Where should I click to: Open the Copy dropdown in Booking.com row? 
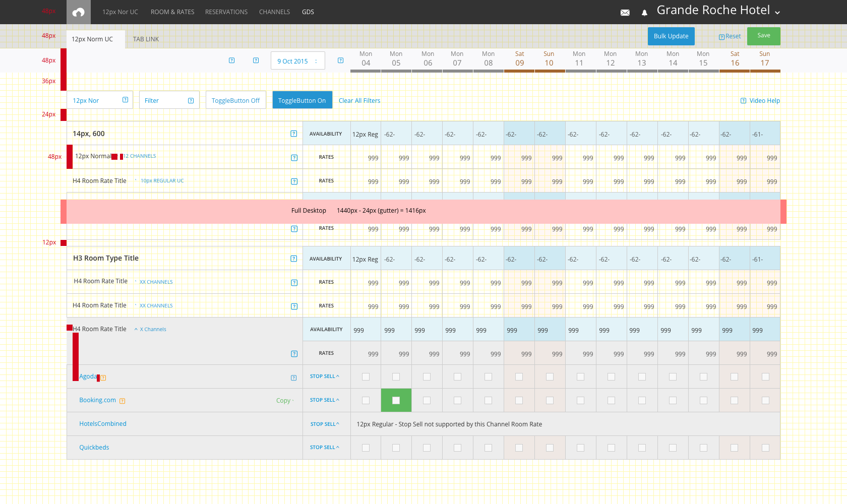285,401
